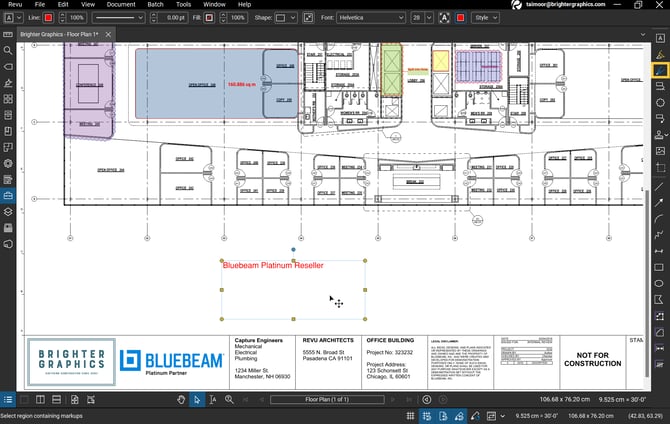The width and height of the screenshot is (670, 424).
Task: Open the Tool Chest panel
Action: point(8,196)
